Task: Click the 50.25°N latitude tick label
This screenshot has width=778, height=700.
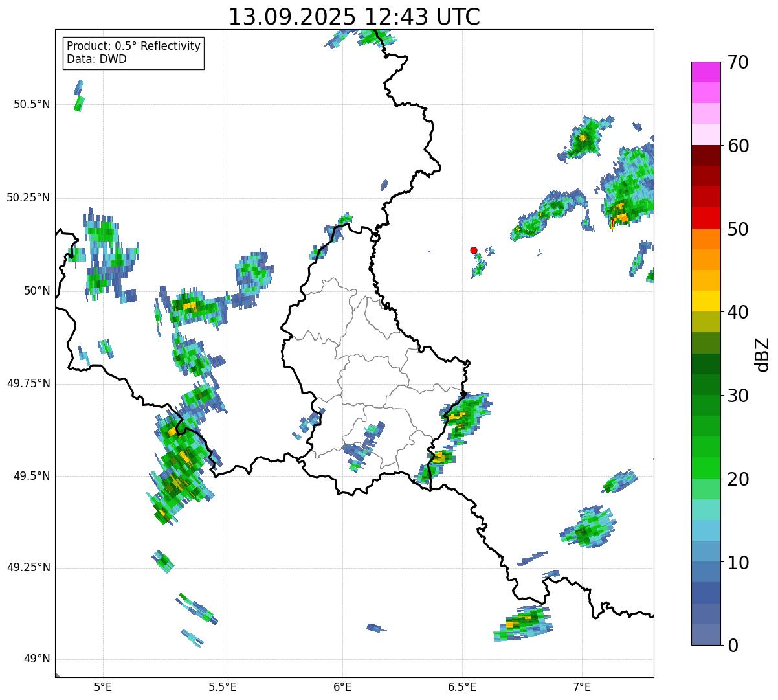Action: (28, 198)
